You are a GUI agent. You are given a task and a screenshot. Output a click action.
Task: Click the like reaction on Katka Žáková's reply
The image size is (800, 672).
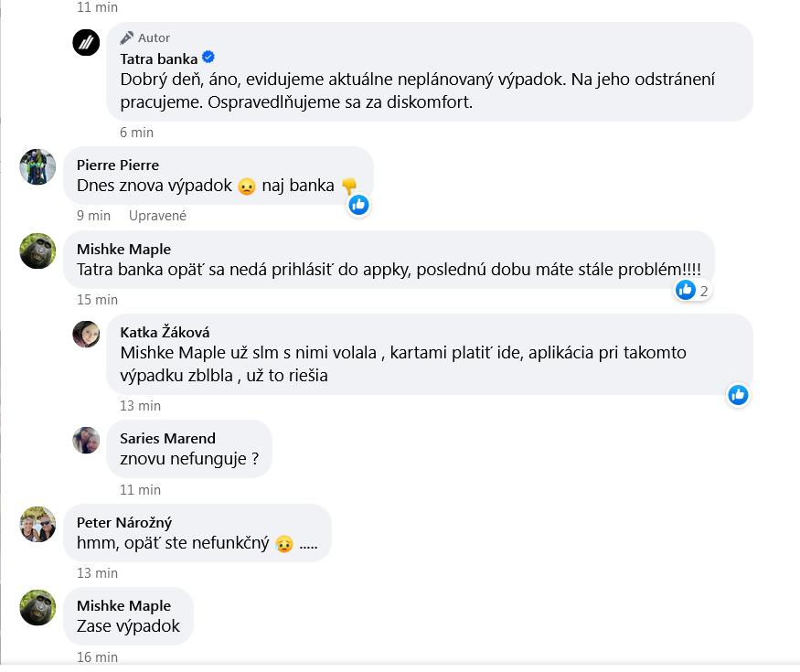738,395
